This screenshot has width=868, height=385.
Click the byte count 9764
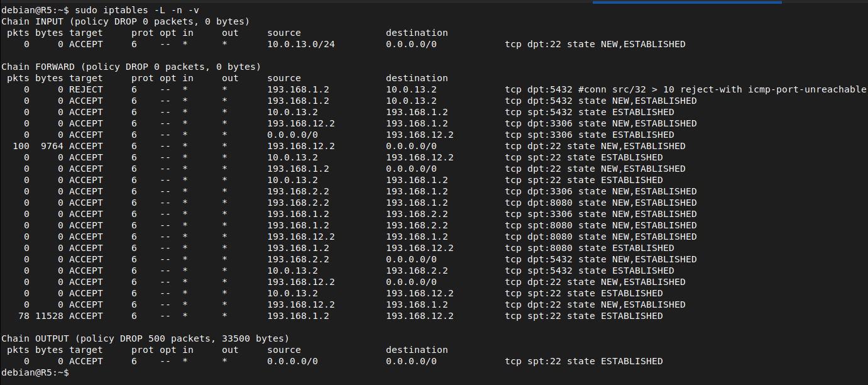[x=52, y=146]
